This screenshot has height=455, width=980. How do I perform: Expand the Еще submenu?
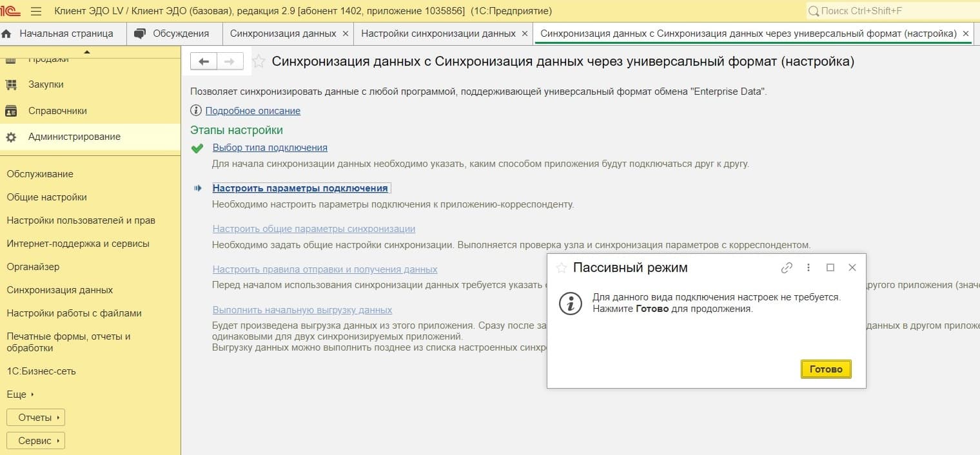click(x=20, y=394)
